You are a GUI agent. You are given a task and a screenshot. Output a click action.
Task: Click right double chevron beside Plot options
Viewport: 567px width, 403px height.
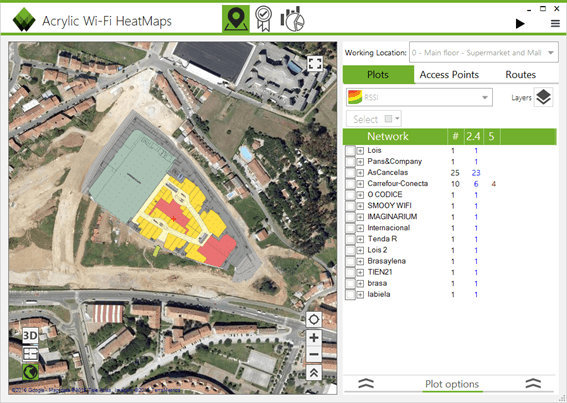click(533, 383)
